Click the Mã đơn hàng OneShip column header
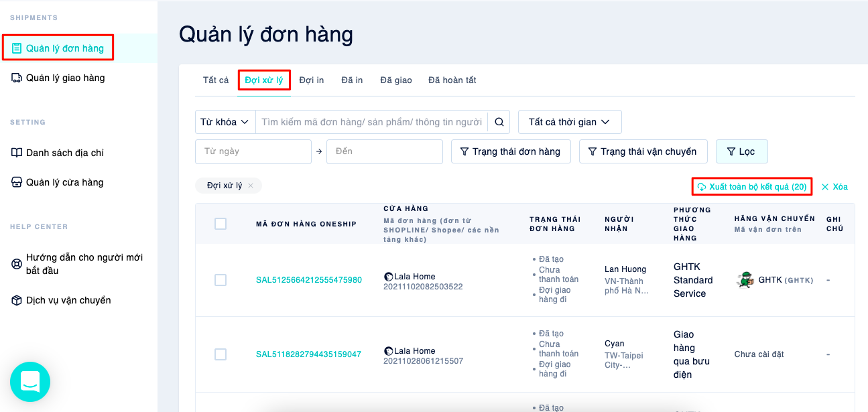The height and width of the screenshot is (412, 868). coord(306,224)
